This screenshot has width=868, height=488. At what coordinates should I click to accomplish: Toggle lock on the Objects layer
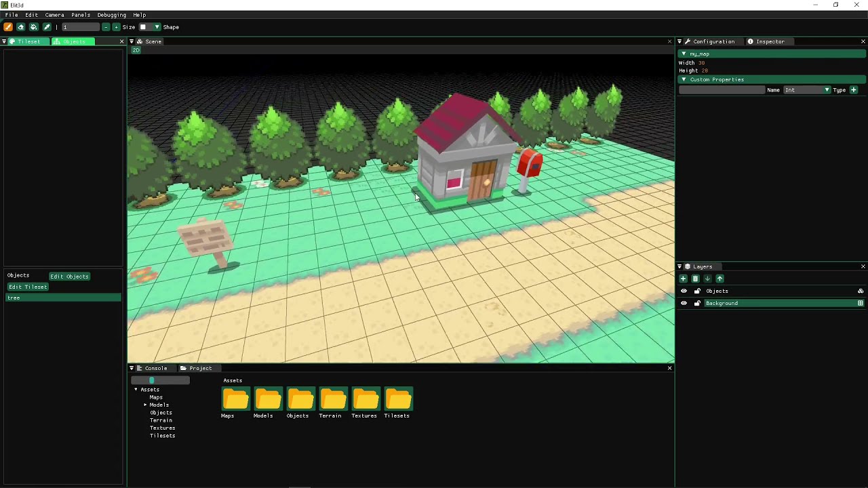(x=697, y=291)
